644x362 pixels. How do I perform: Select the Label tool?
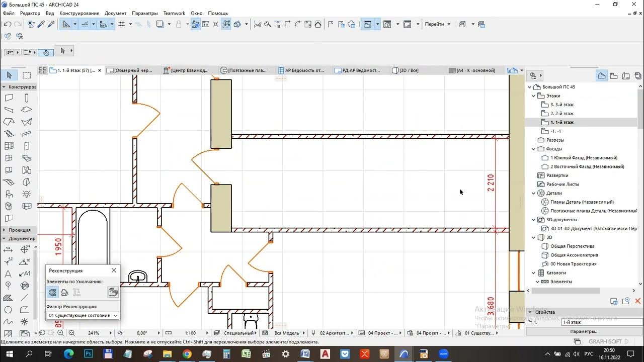26,274
